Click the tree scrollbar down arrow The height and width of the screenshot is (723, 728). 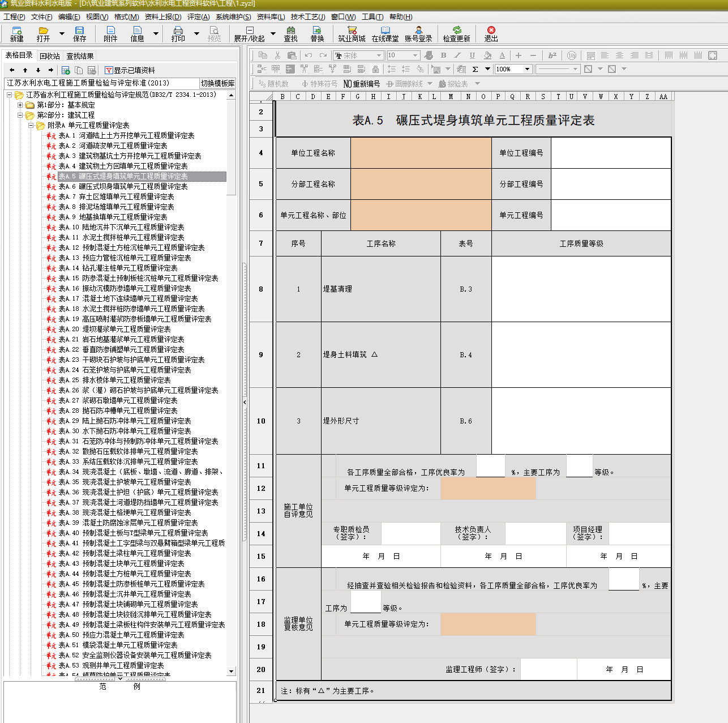click(231, 671)
